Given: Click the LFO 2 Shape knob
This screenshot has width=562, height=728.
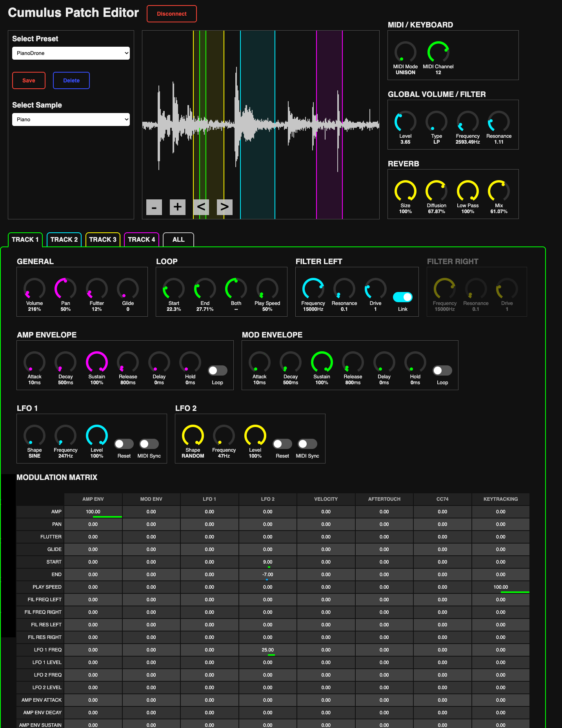Looking at the screenshot, I should [193, 435].
